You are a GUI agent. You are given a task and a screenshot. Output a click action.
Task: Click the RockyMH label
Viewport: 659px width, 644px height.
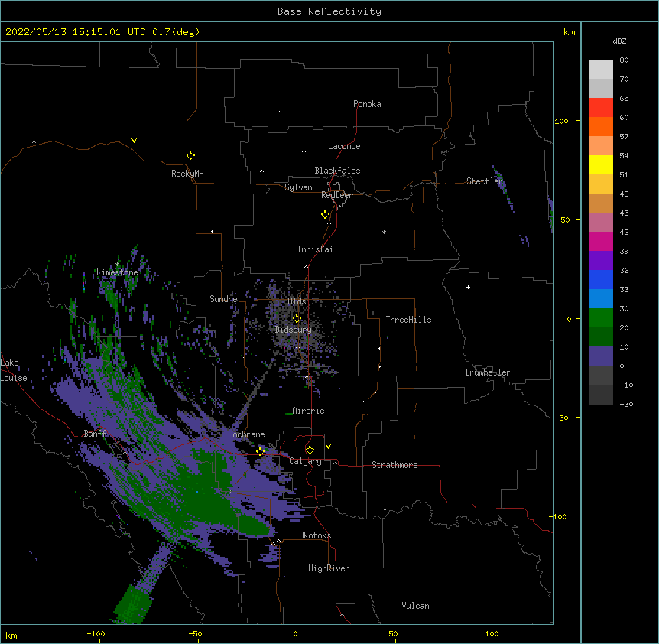187,174
